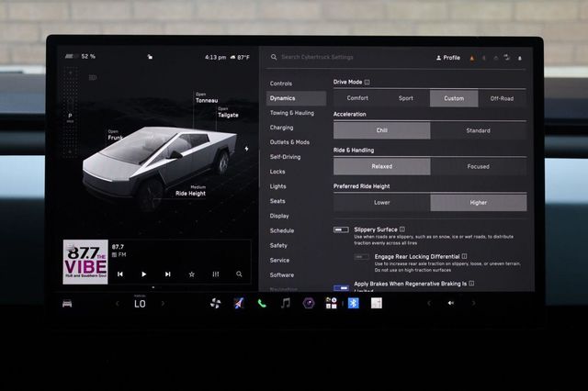The height and width of the screenshot is (391, 588).
Task: Set Acceleration to Standard
Action: 479,130
